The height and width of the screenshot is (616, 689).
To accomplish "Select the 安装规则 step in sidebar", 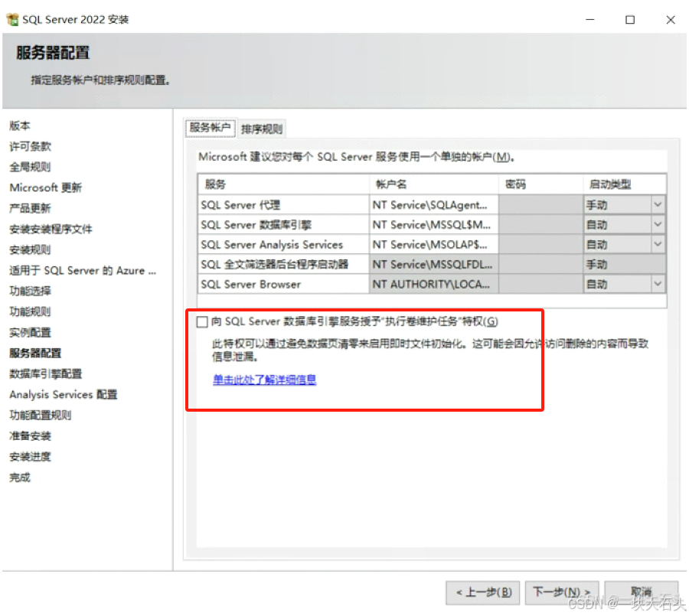I will coord(31,249).
